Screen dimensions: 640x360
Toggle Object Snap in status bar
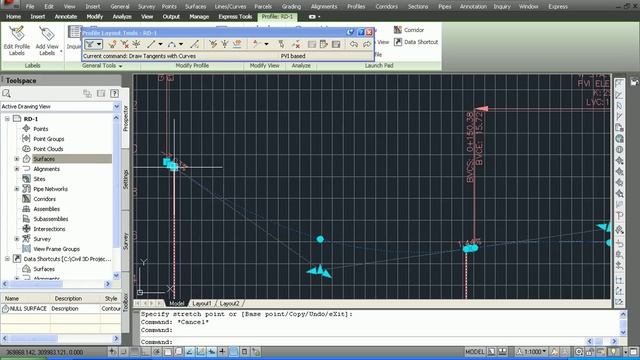point(168,351)
